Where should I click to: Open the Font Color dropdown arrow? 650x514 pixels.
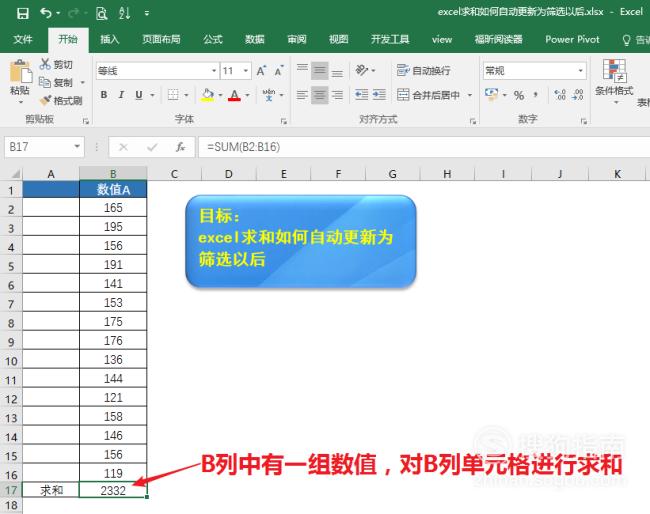pyautogui.click(x=247, y=95)
